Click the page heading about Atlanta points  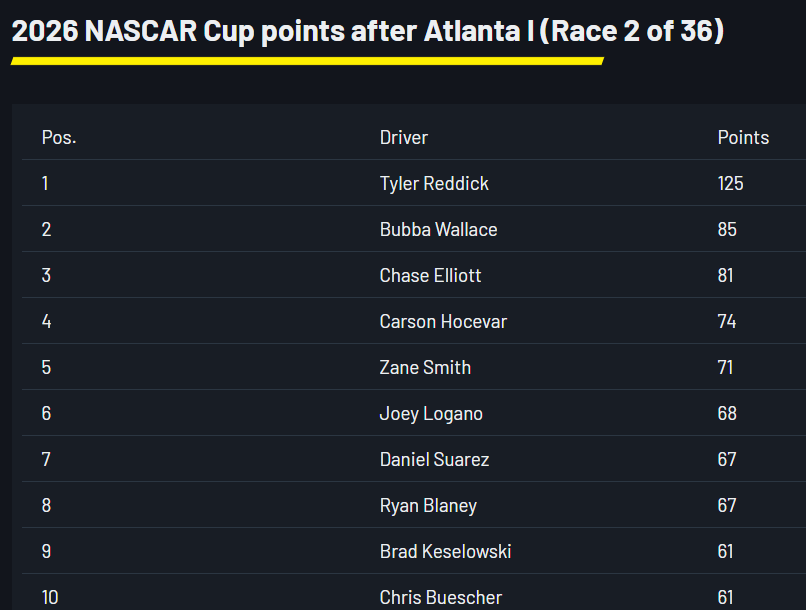click(367, 31)
